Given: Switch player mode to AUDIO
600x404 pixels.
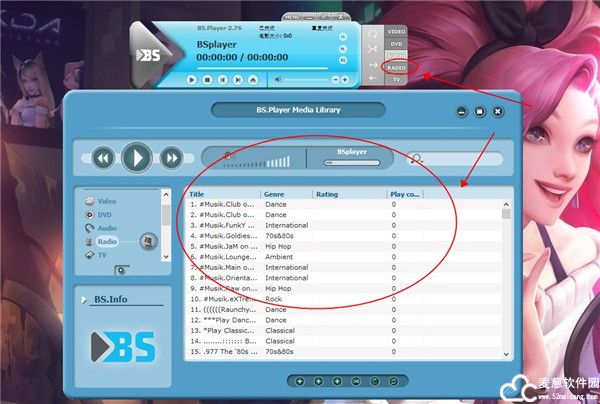Looking at the screenshot, I should 396,56.
